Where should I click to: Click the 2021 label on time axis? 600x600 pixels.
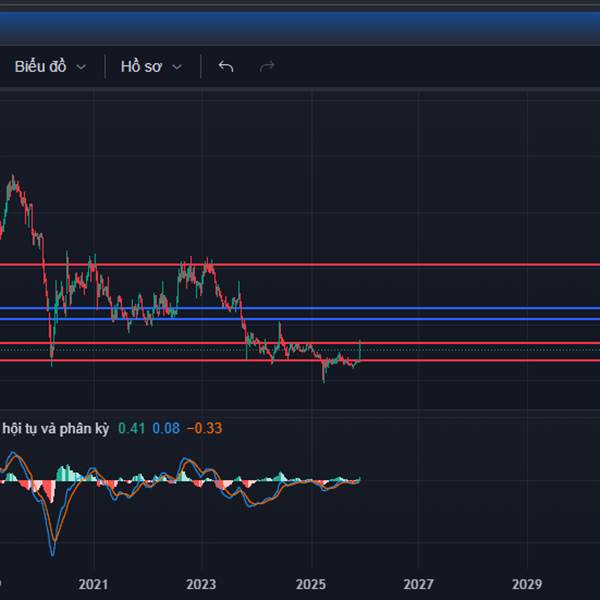click(x=93, y=583)
